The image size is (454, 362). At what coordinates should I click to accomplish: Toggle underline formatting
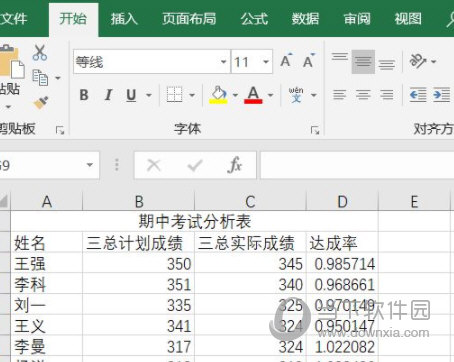pos(131,95)
